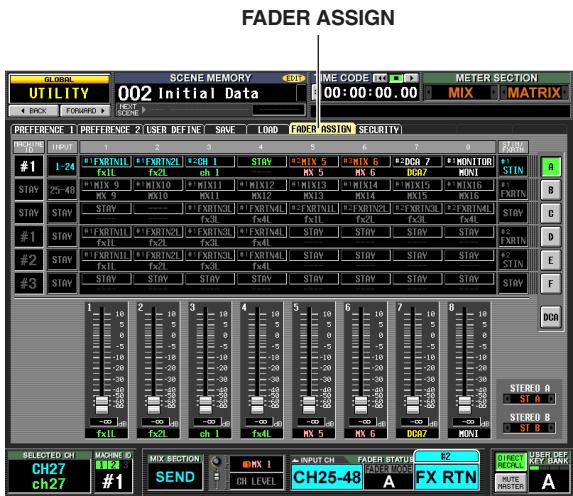Open bank A fader 3 CH 1 assignment
Screen dimensions: 573x496
pyautogui.click(x=209, y=162)
